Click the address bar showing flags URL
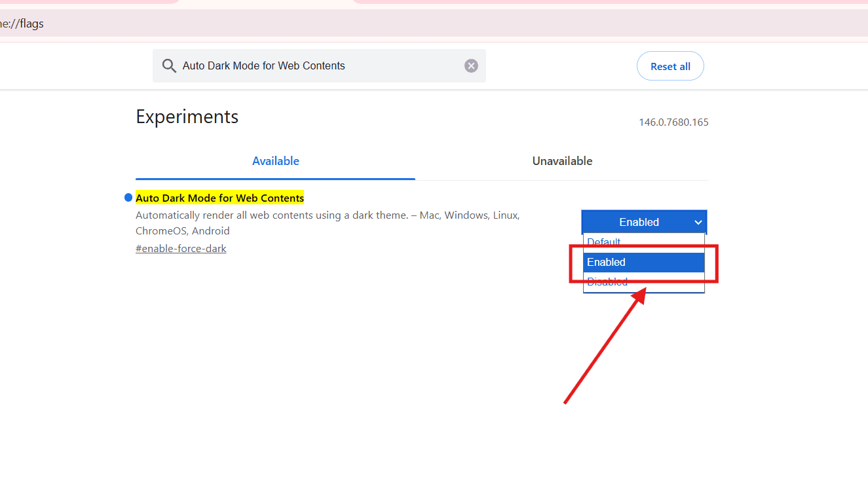The width and height of the screenshot is (868, 478). pos(434,24)
